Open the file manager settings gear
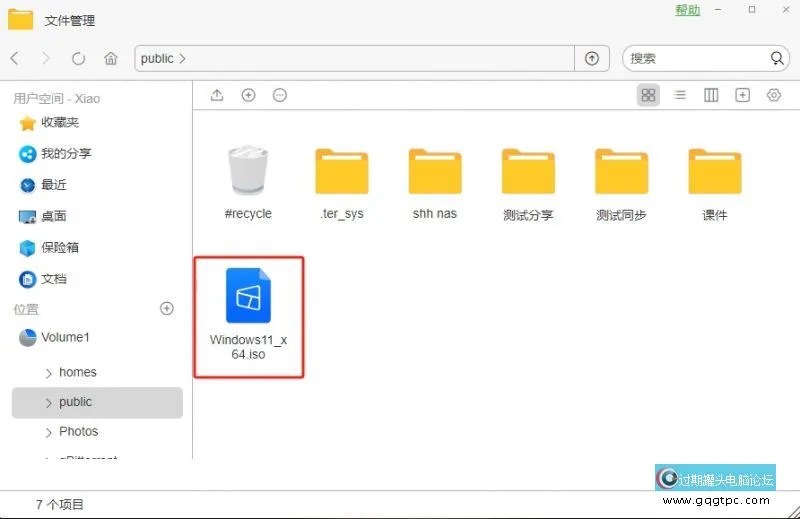Screen dimensions: 800x519 click(x=773, y=95)
